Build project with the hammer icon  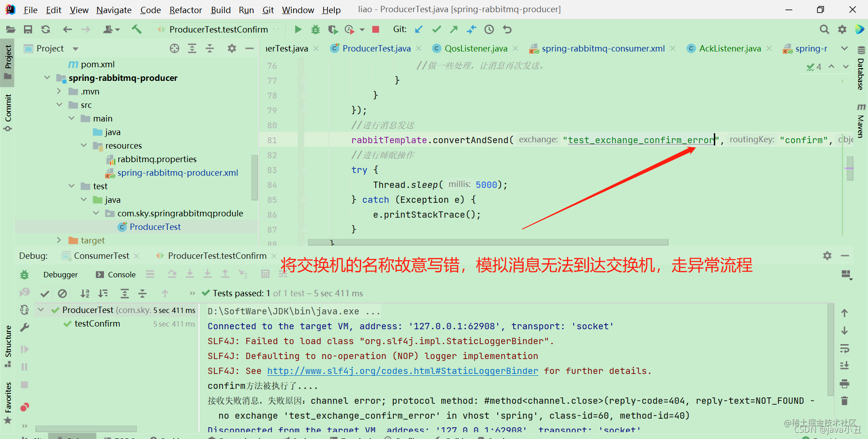click(x=137, y=29)
